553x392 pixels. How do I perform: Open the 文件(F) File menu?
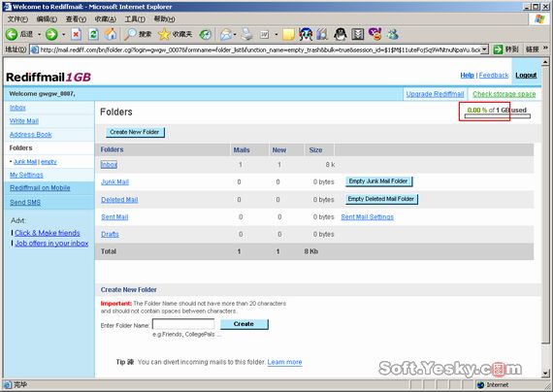17,19
